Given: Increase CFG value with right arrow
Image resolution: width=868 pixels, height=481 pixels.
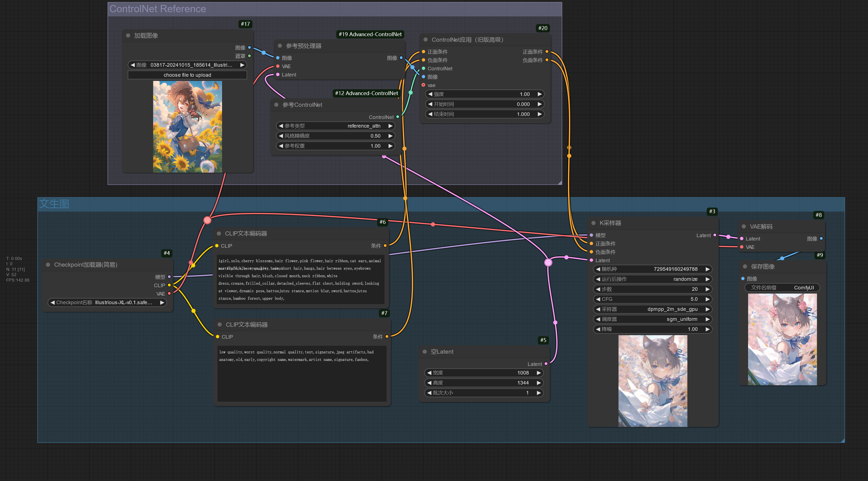Looking at the screenshot, I should pyautogui.click(x=707, y=299).
